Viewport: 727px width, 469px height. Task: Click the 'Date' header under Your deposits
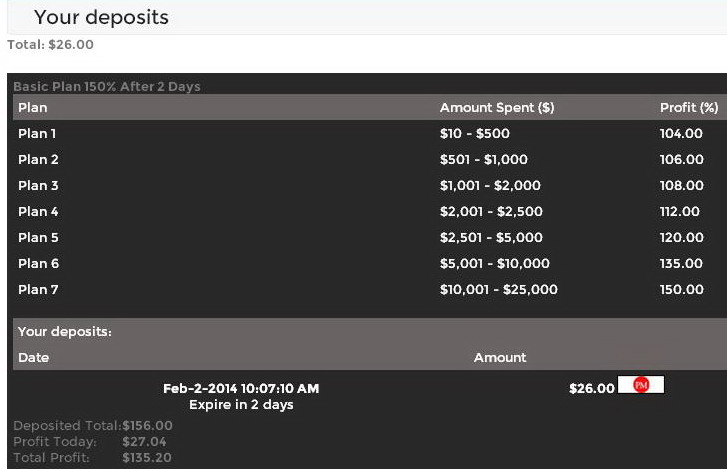tap(33, 357)
